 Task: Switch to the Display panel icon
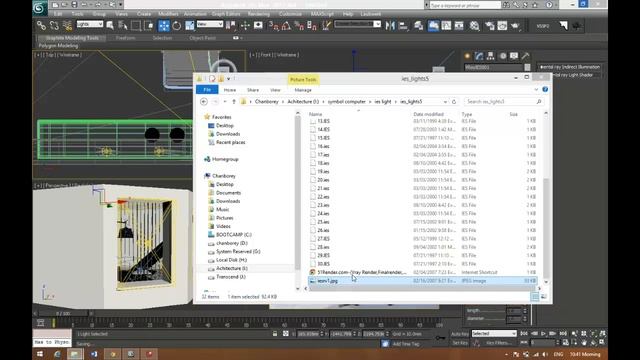point(514,56)
